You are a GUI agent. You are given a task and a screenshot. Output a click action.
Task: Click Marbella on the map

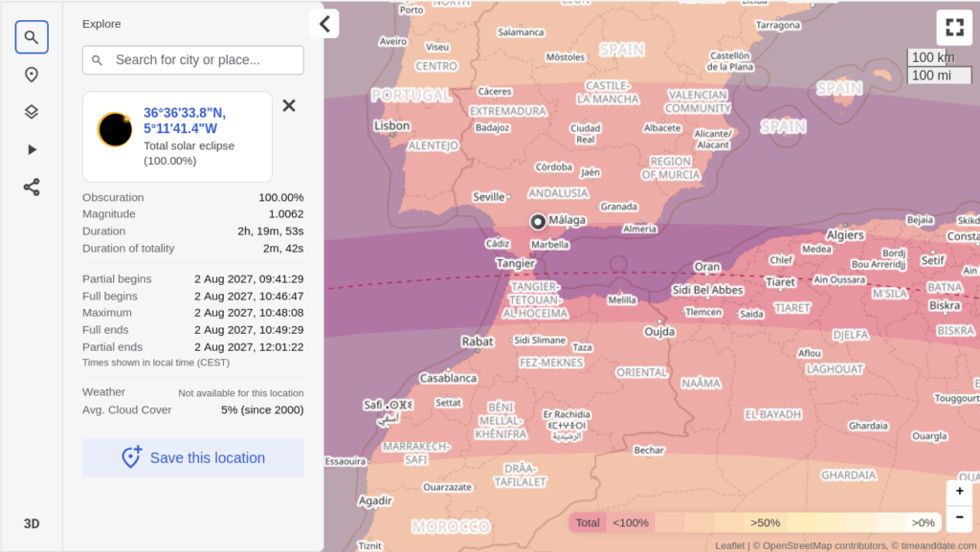pyautogui.click(x=550, y=244)
